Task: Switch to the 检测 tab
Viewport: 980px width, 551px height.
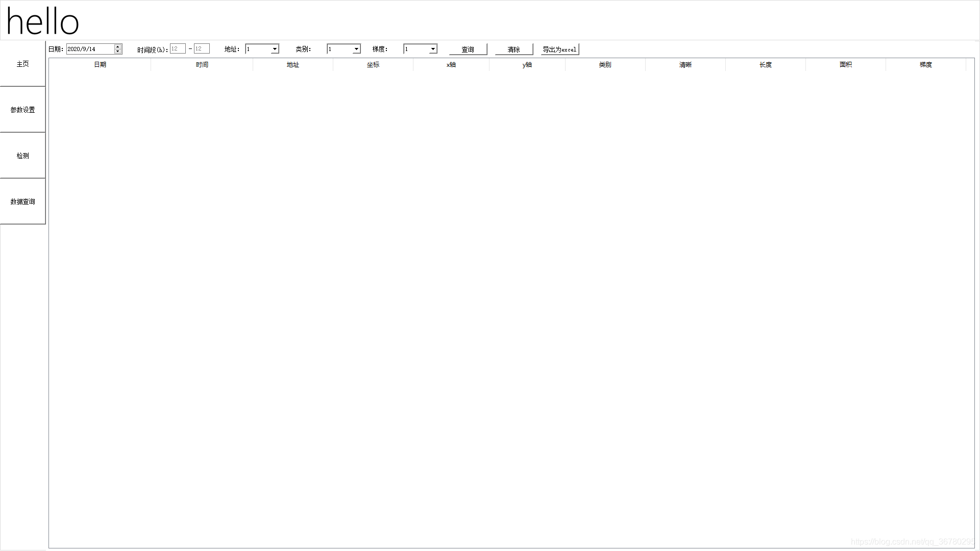Action: pyautogui.click(x=22, y=156)
